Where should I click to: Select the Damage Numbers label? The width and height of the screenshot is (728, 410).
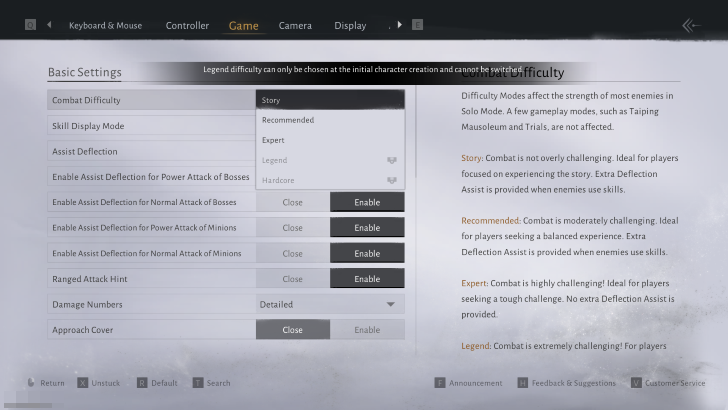click(x=87, y=305)
